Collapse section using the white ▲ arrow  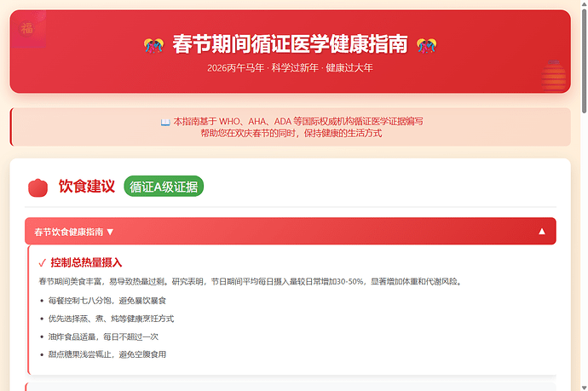click(x=542, y=231)
